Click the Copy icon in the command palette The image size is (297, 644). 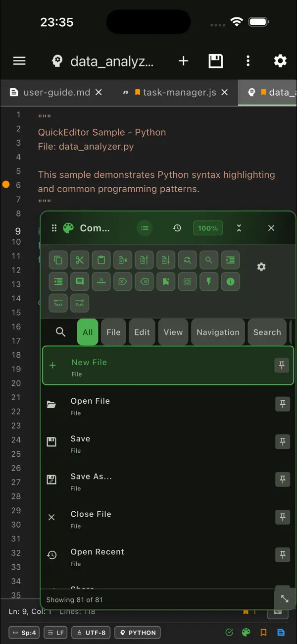(58, 260)
